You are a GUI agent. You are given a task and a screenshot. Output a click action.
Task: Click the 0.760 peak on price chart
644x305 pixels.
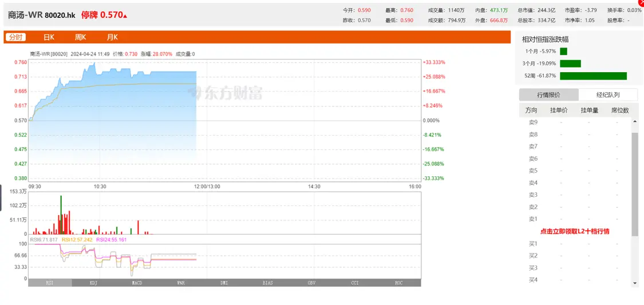tap(94, 63)
